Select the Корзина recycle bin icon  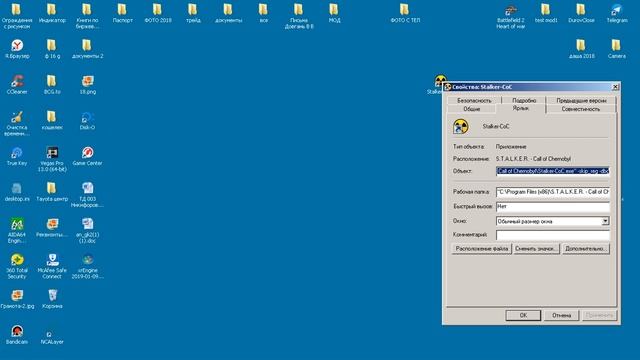point(52,299)
